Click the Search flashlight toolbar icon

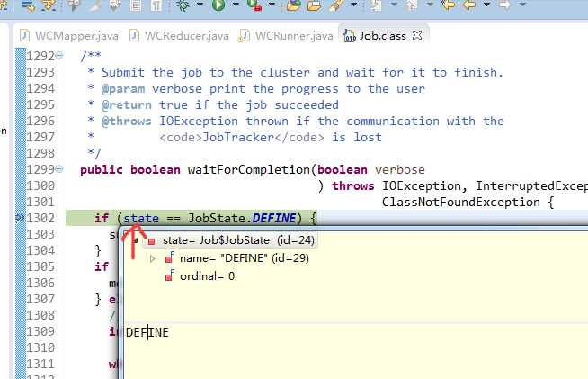coord(336,5)
